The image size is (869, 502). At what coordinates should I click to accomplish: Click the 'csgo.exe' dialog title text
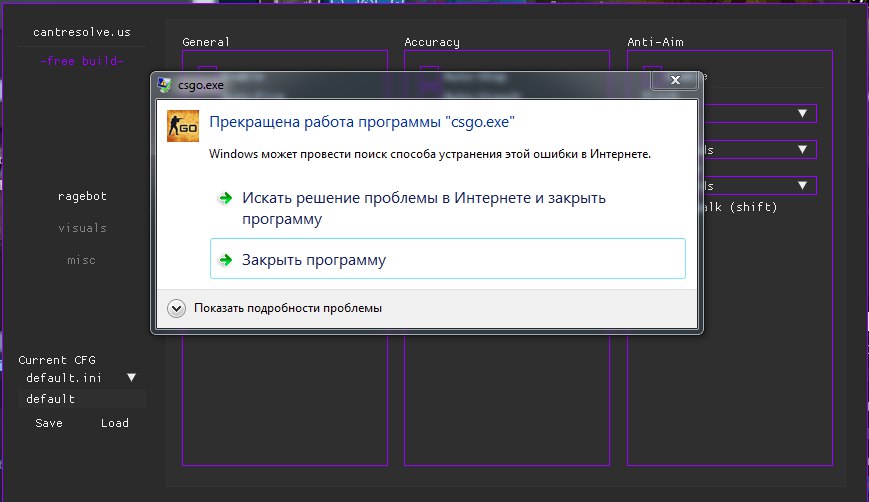201,85
